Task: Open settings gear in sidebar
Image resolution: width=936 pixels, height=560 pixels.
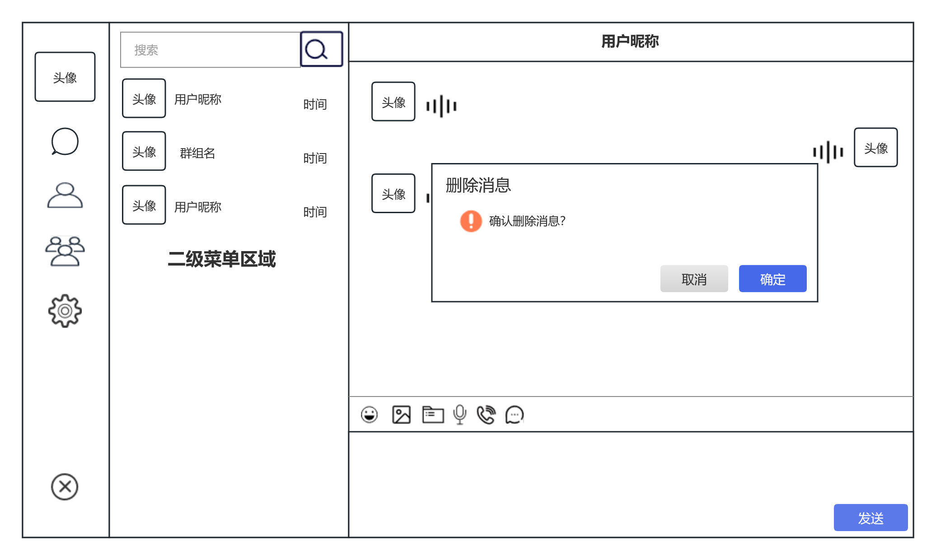Action: (x=65, y=311)
